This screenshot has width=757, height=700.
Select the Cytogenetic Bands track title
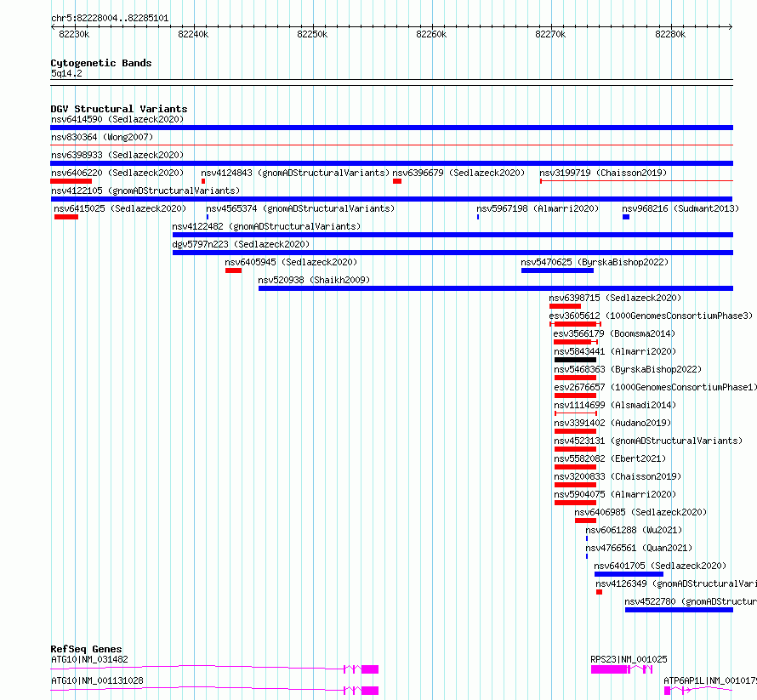101,63
